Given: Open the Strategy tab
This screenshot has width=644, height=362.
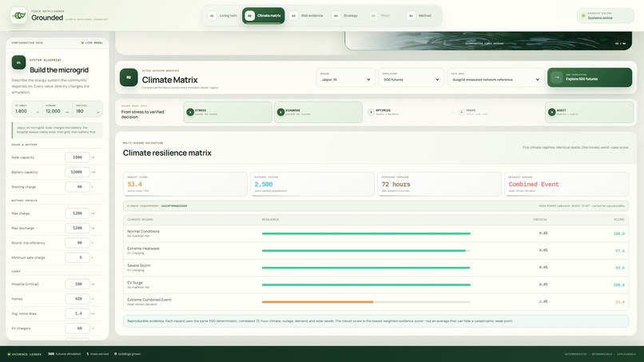Looking at the screenshot, I should pyautogui.click(x=346, y=16).
